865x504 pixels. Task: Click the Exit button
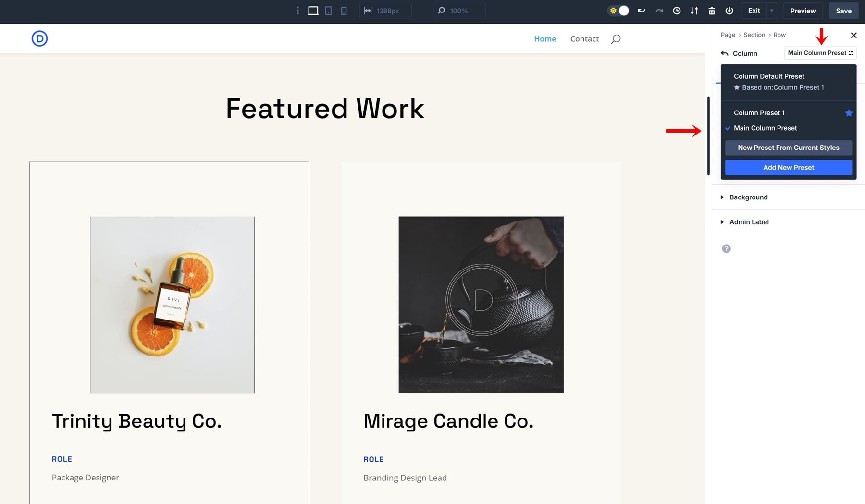754,11
